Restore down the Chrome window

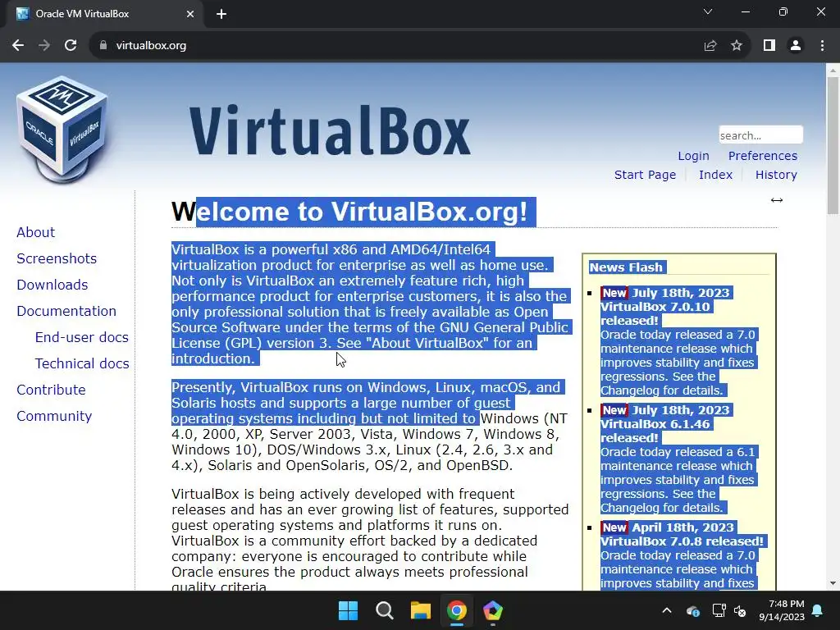tap(783, 11)
